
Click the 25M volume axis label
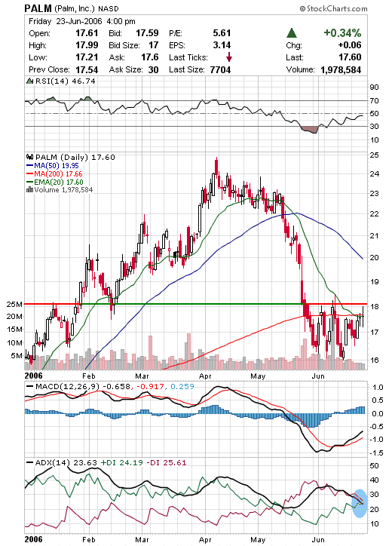pyautogui.click(x=14, y=305)
